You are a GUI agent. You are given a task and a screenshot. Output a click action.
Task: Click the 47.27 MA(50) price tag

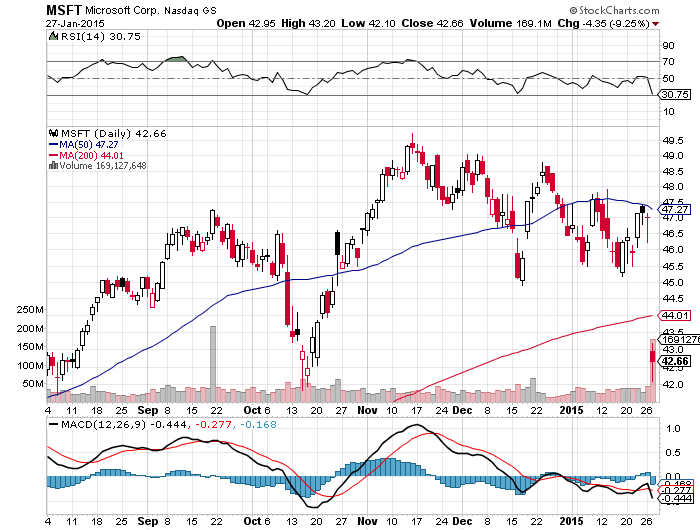tap(674, 210)
